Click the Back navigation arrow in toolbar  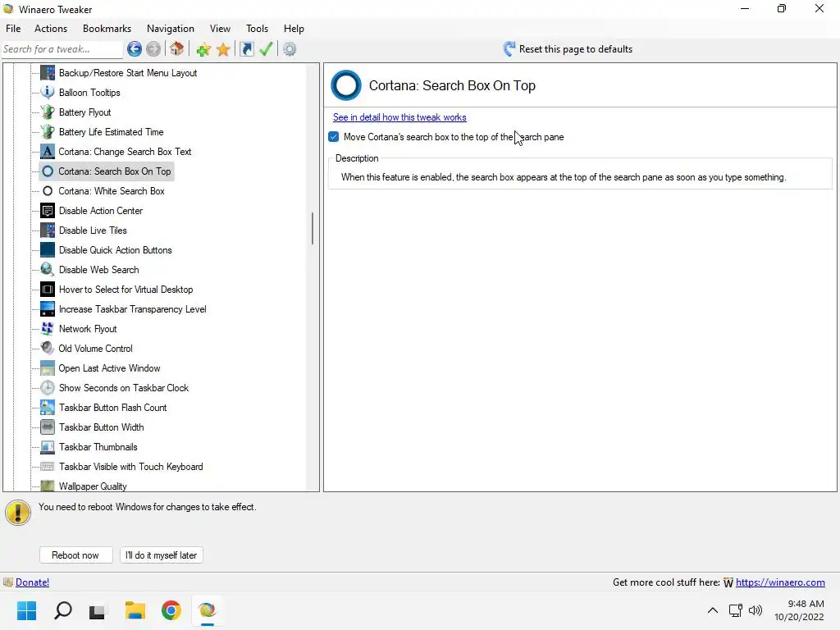pos(135,49)
